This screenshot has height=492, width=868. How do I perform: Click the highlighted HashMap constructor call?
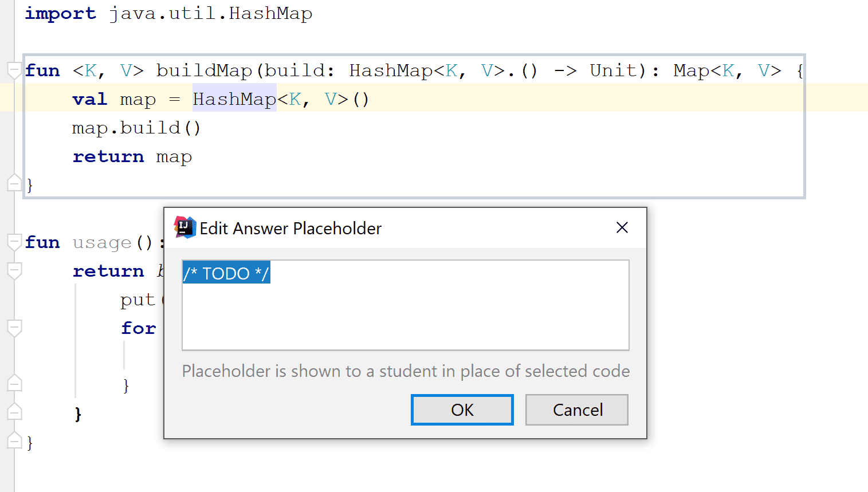(234, 99)
